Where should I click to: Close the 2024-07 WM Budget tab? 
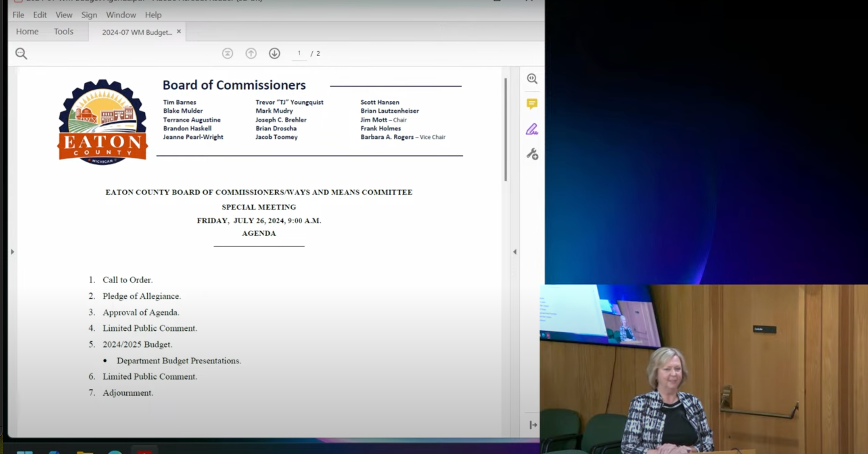pyautogui.click(x=179, y=32)
